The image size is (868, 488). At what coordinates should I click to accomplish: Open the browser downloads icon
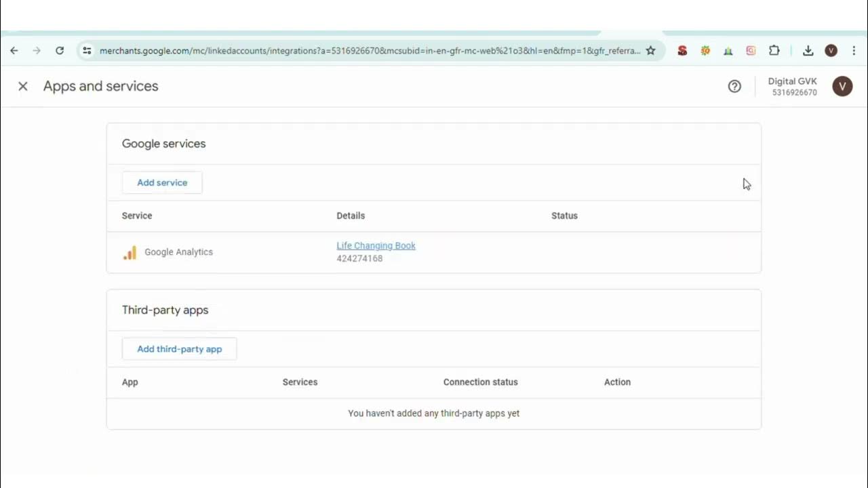(x=808, y=51)
